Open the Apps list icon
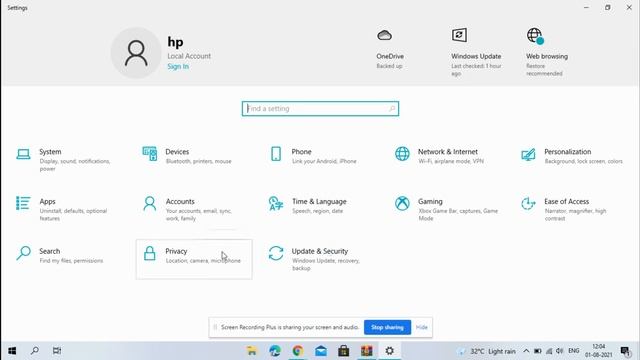This screenshot has height=360, width=640. (x=23, y=203)
